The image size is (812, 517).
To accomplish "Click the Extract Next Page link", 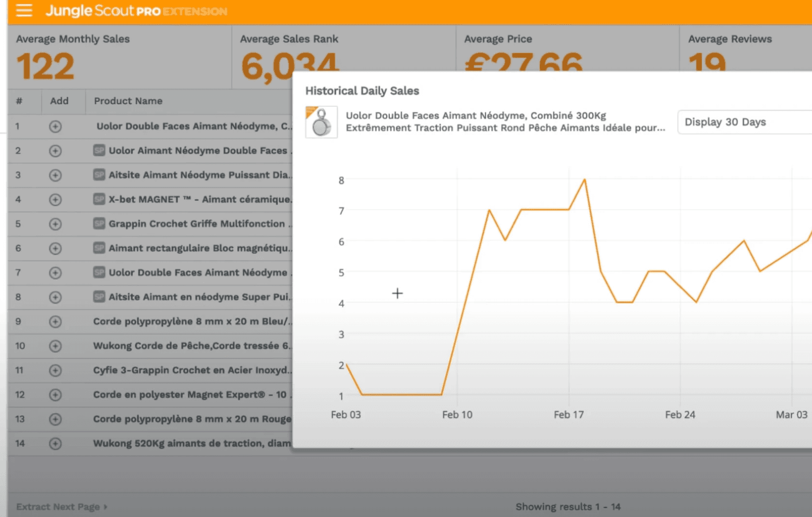I will coord(62,507).
